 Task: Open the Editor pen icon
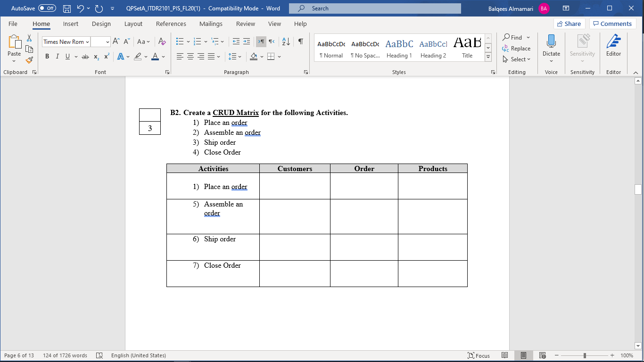(613, 46)
